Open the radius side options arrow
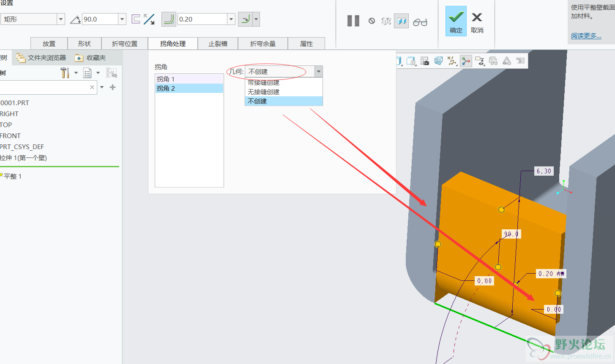The height and width of the screenshot is (364, 615). 256,19
